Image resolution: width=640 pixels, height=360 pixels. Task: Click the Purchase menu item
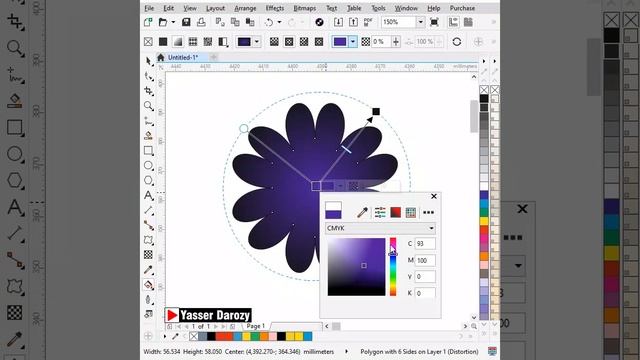pos(462,8)
